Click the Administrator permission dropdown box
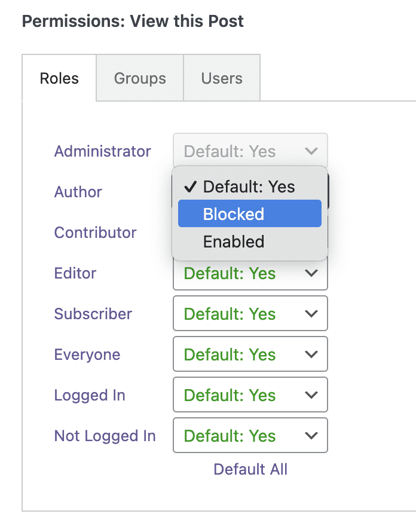This screenshot has height=532, width=416. click(x=250, y=151)
